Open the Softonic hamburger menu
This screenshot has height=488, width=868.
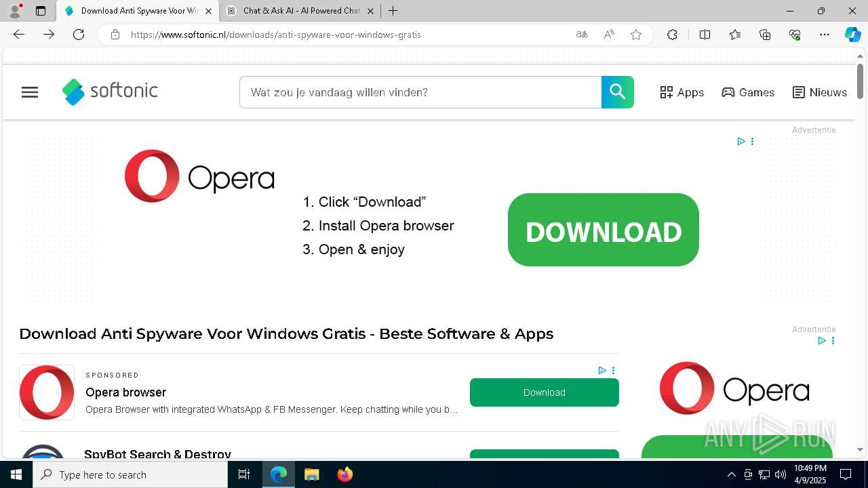[x=30, y=92]
